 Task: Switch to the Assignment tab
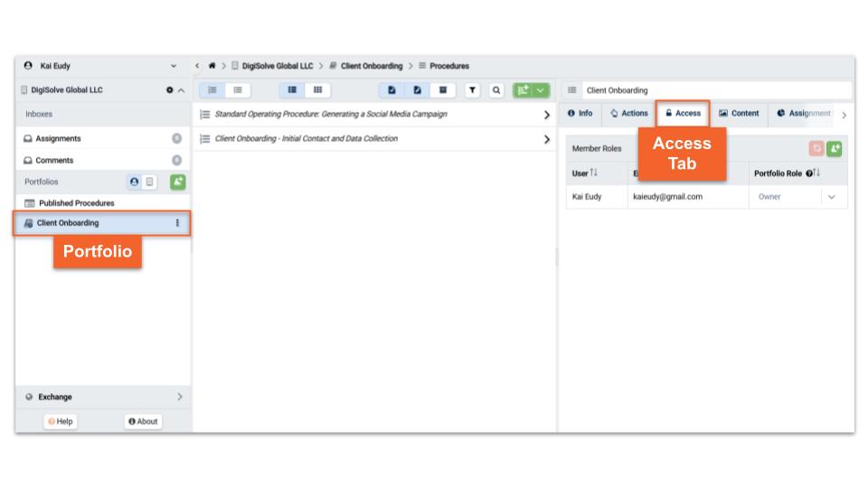click(804, 114)
